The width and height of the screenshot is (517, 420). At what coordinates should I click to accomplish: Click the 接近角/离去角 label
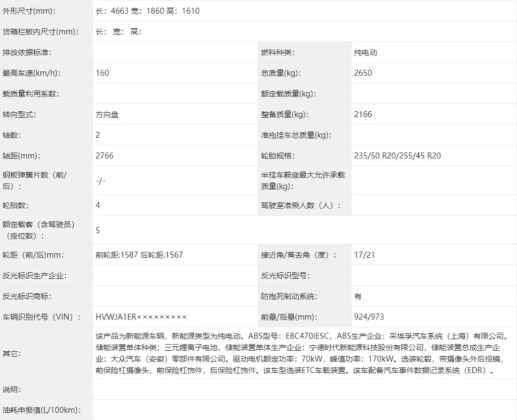pyautogui.click(x=299, y=255)
